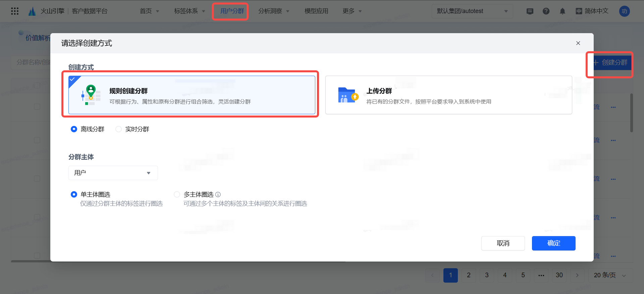Select the 实时分群 radio option
This screenshot has height=294, width=644.
(118, 129)
